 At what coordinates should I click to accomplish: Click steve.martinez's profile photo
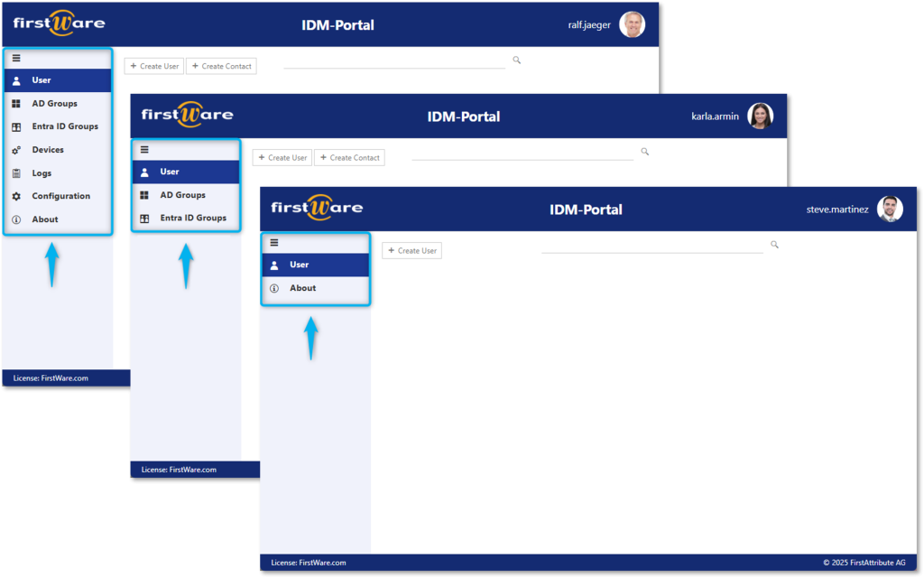pos(891,209)
